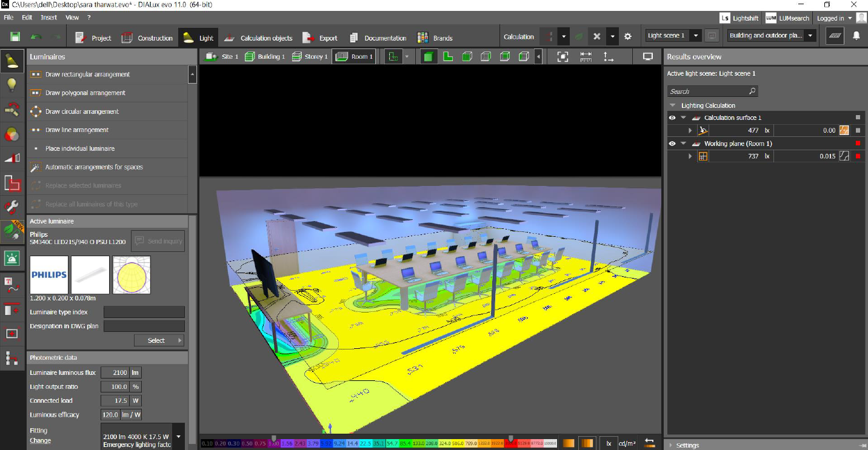Expand the 477 lx result row
Image resolution: width=868 pixels, height=450 pixels.
(x=690, y=130)
